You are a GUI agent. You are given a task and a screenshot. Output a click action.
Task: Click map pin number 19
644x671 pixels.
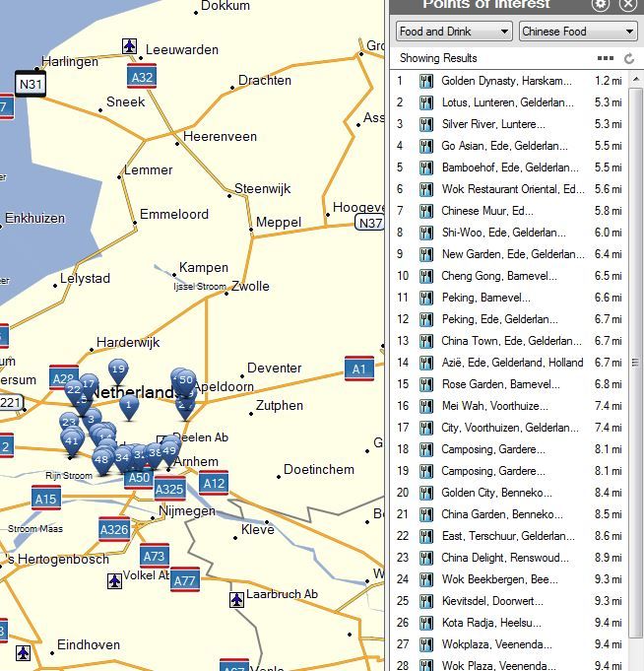pos(118,371)
